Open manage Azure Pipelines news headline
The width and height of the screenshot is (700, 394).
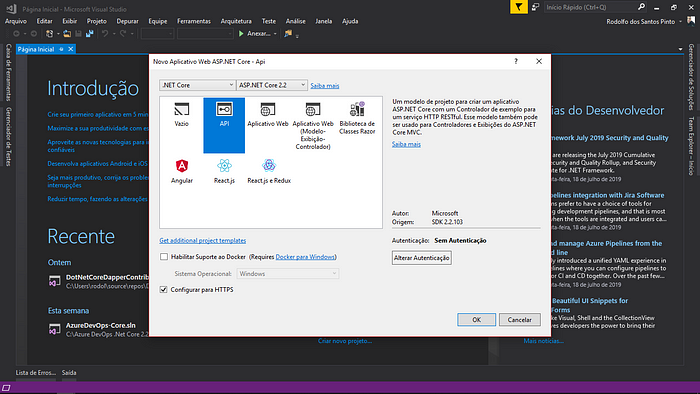click(x=606, y=248)
